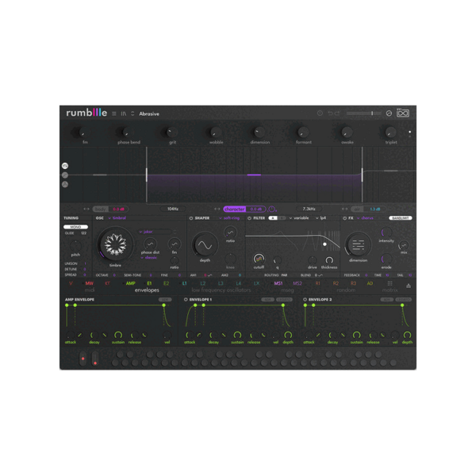The image size is (476, 476).
Task: Select the MS1 mseg tab
Action: (278, 283)
